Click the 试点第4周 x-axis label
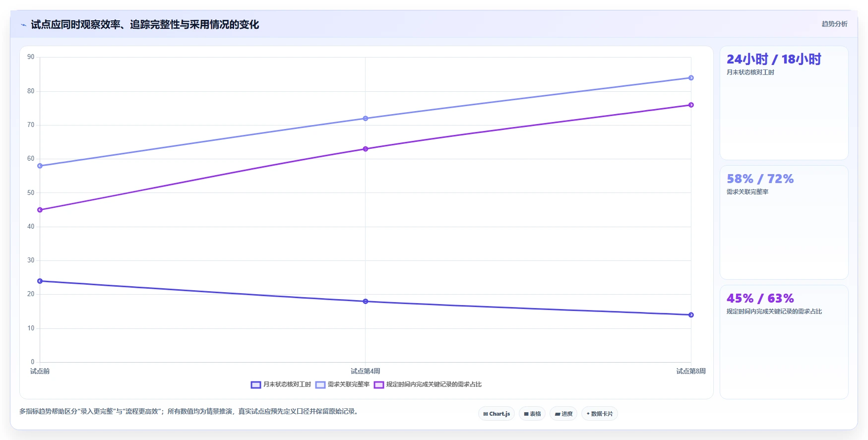This screenshot has height=440, width=868. click(366, 371)
